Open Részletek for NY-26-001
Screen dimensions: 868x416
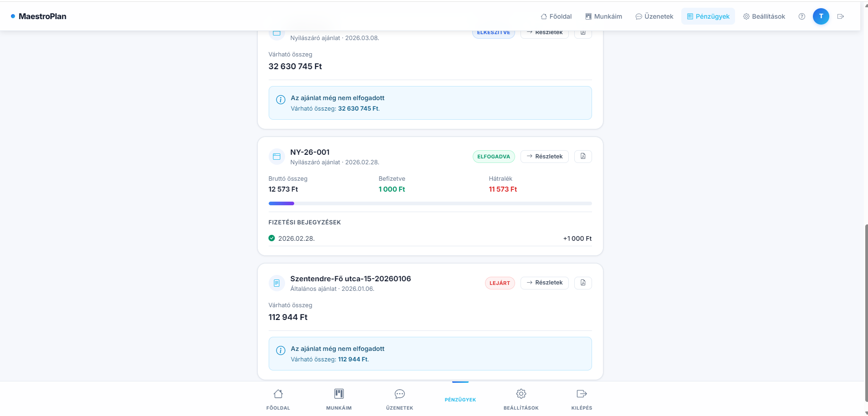pos(544,157)
